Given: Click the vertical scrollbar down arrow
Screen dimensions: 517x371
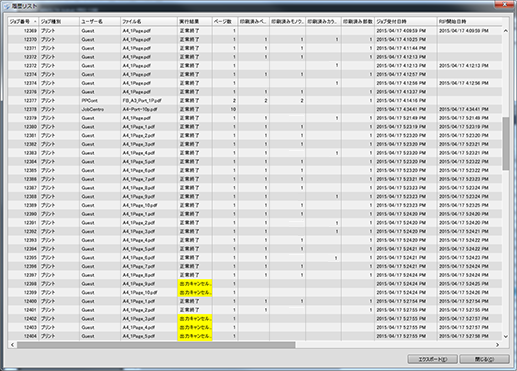Looking at the screenshot, I should [x=506, y=336].
